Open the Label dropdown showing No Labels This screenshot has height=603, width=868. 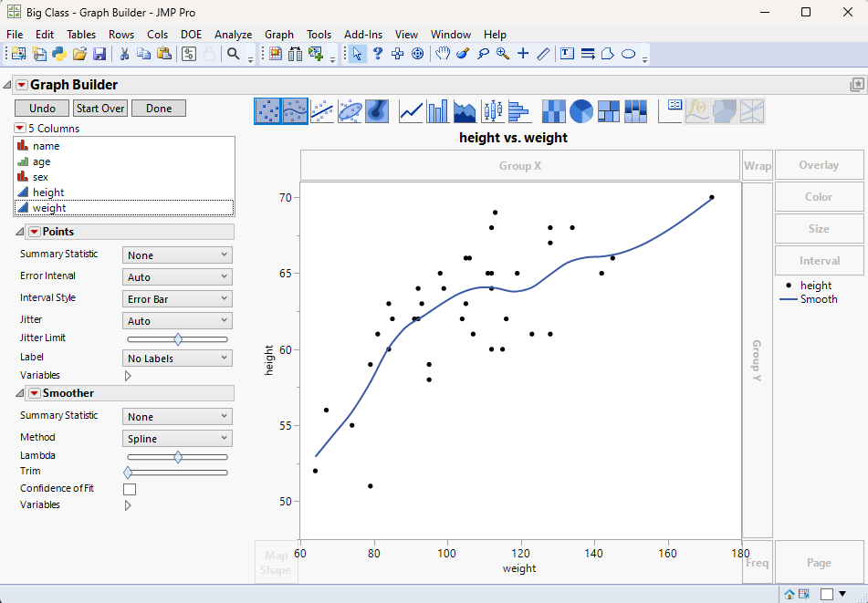click(x=177, y=359)
